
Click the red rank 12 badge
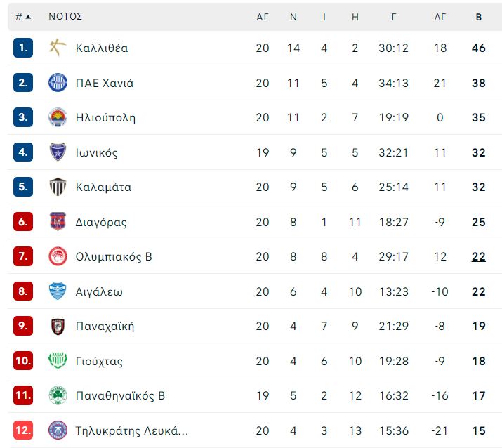click(x=23, y=430)
